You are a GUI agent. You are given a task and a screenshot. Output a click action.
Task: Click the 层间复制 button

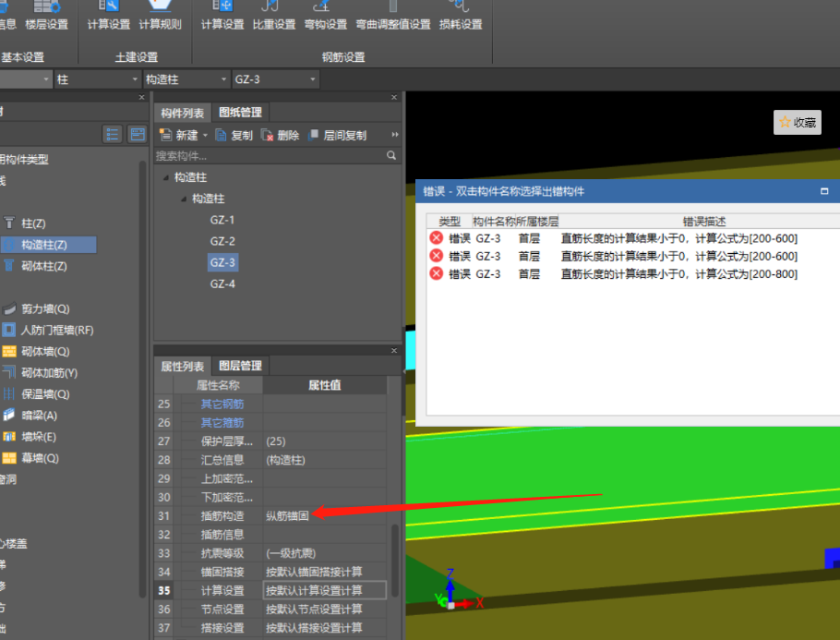[x=338, y=135]
